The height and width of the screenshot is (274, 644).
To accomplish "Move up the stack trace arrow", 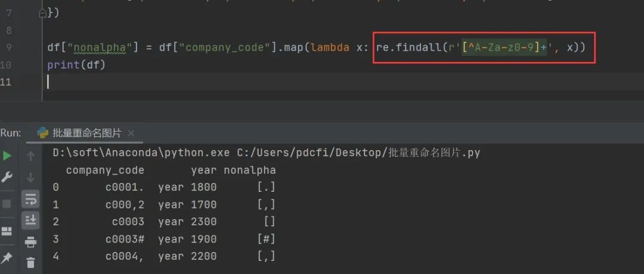I will coord(31,156).
